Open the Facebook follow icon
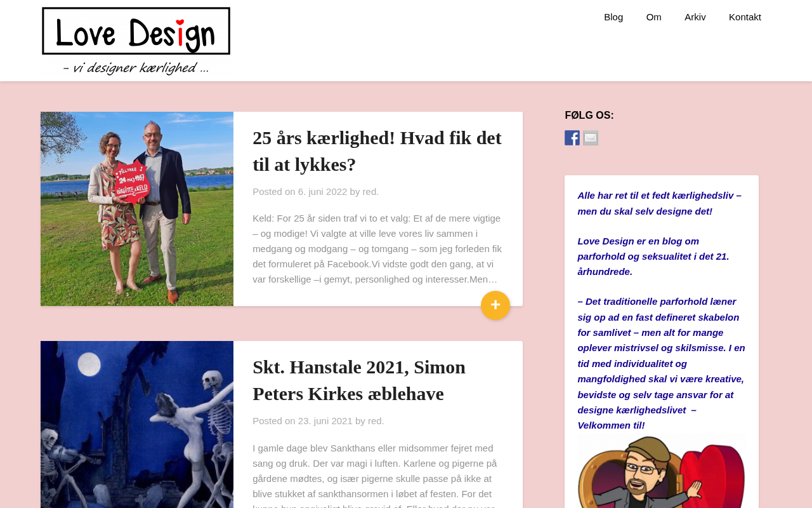 click(572, 138)
